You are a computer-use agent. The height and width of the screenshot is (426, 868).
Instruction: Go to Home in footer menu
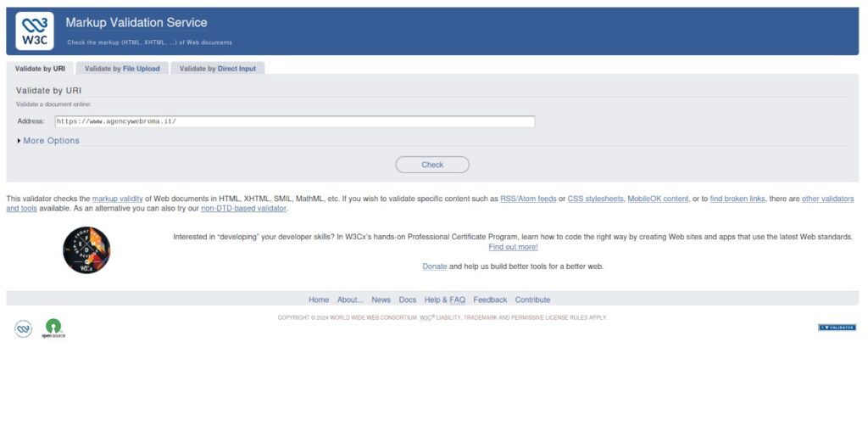319,300
